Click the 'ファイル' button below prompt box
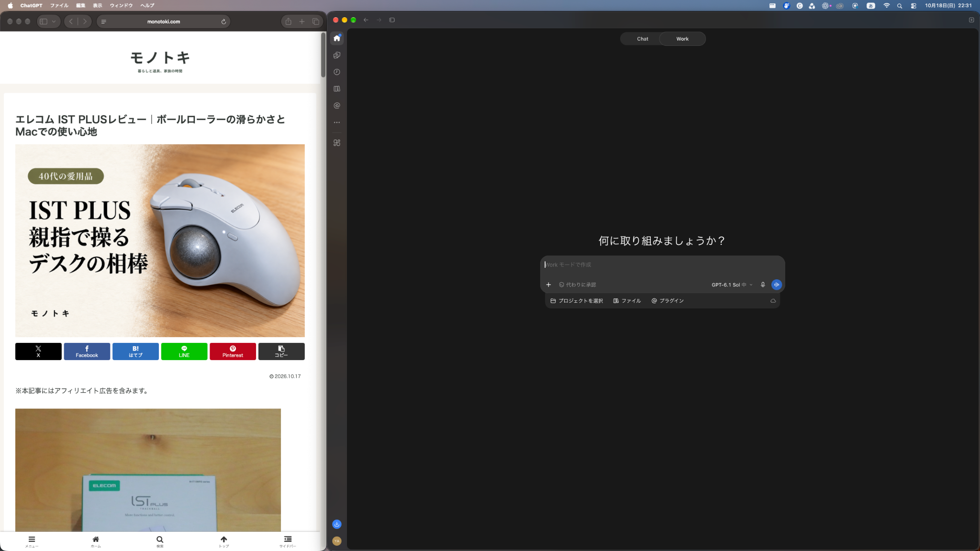Viewport: 980px width, 551px height. [627, 301]
